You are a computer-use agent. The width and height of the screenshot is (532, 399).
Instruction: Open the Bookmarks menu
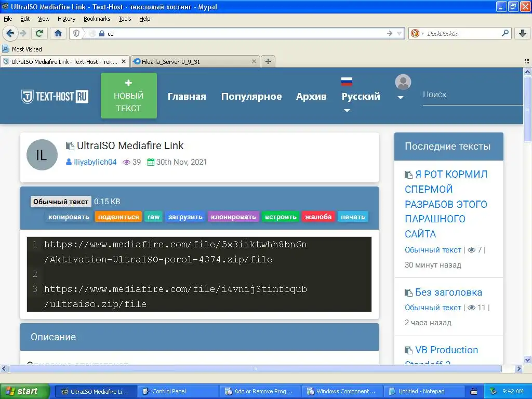tap(97, 19)
